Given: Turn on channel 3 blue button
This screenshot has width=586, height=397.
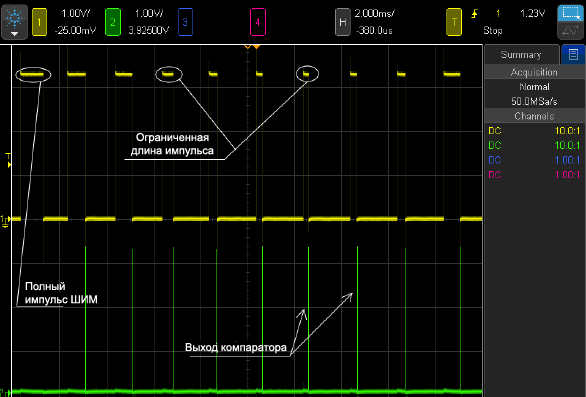Looking at the screenshot, I should tap(185, 22).
